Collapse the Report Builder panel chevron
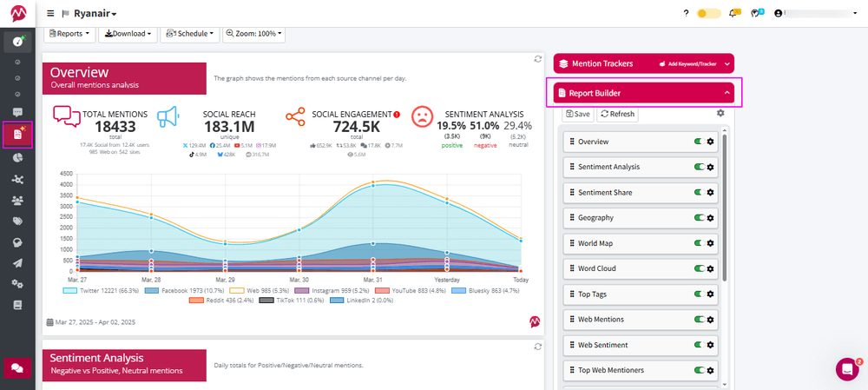Screen dimensions: 868x390 pyautogui.click(x=727, y=93)
